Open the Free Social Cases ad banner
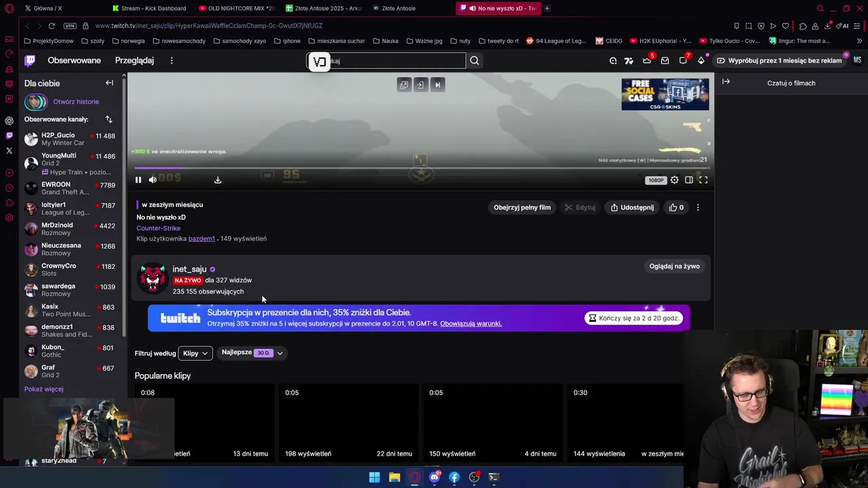 tap(665, 94)
